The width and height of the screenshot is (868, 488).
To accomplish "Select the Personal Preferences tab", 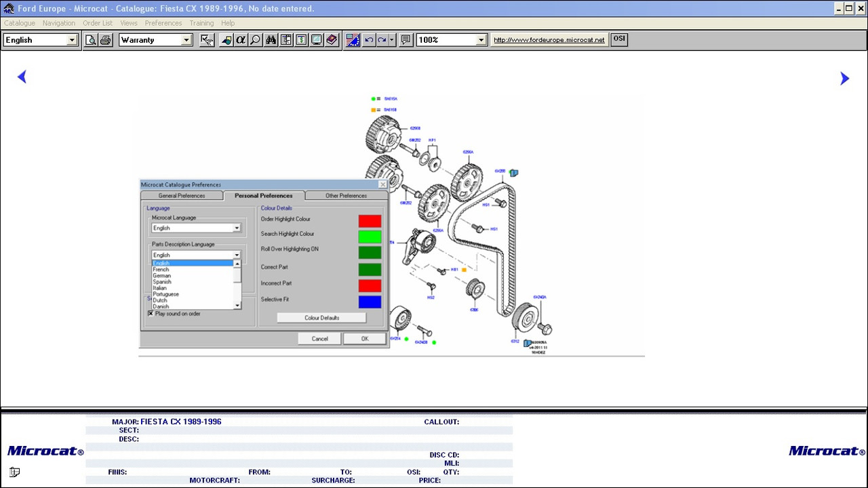I will tap(264, 196).
